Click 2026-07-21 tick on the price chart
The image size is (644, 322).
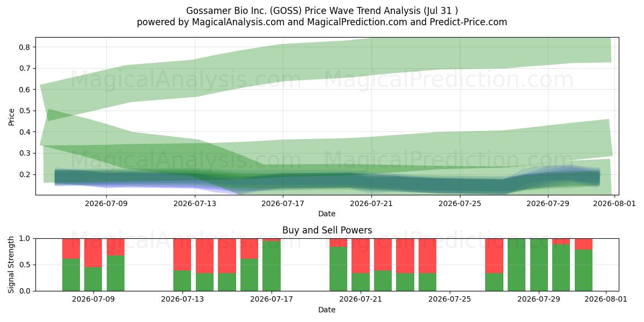pos(371,203)
